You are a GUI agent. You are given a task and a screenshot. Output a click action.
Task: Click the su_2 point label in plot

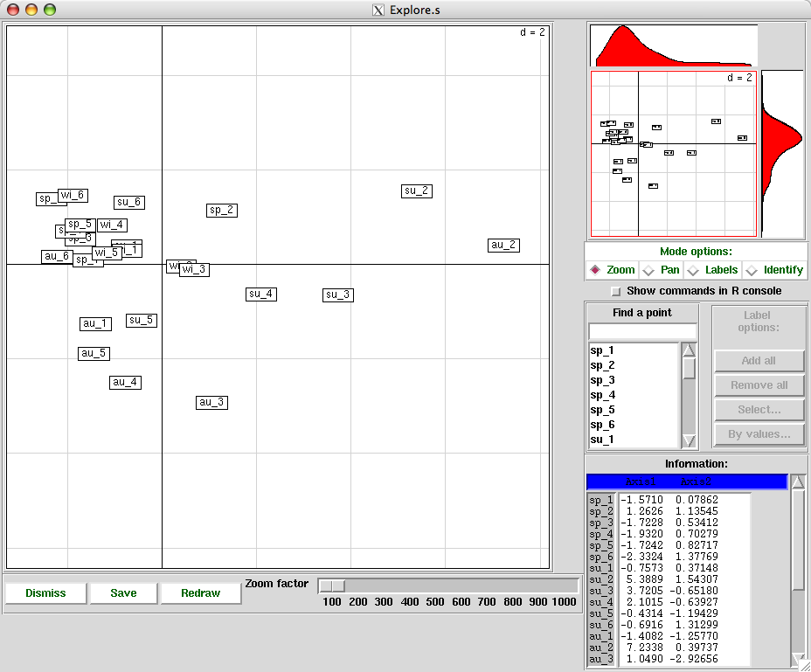coord(417,191)
